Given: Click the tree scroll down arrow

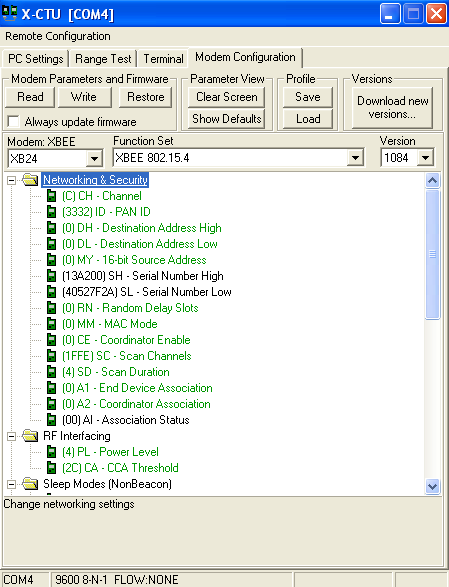Looking at the screenshot, I should 433,487.
